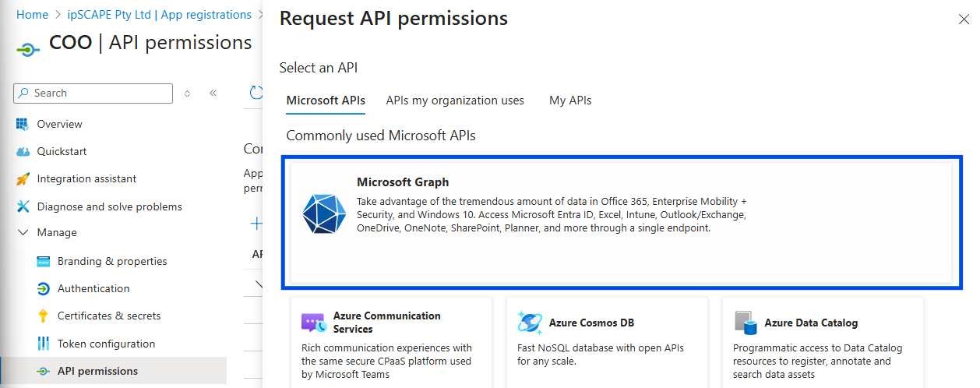Click the Azure Data Catalog icon
The image size is (980, 388).
point(746,323)
